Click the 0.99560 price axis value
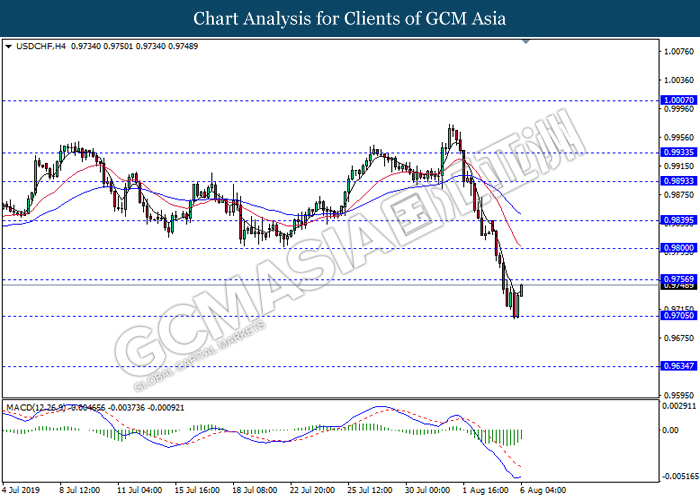700x500 pixels. [x=679, y=138]
